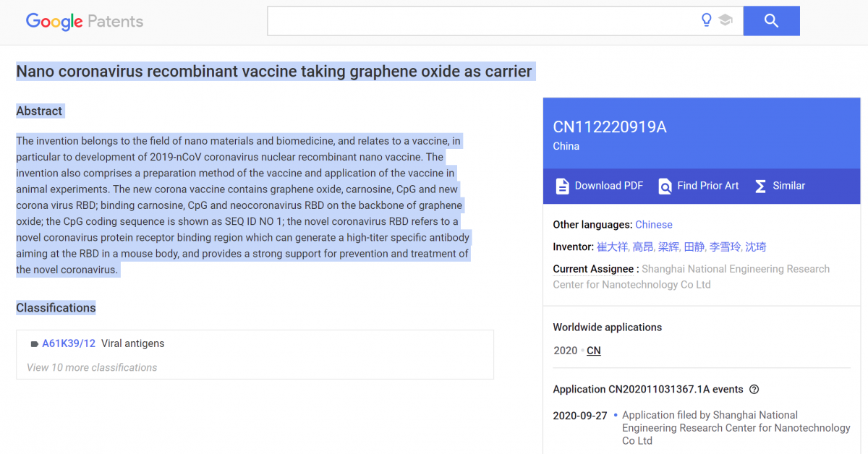The width and height of the screenshot is (868, 454).
Task: Open the A61K39/12 classification link
Action: tap(69, 343)
